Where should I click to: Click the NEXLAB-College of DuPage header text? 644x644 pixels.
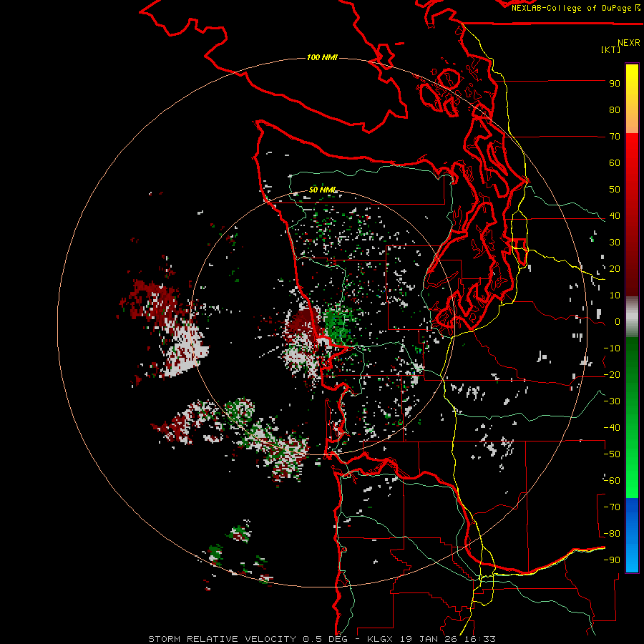[573, 8]
